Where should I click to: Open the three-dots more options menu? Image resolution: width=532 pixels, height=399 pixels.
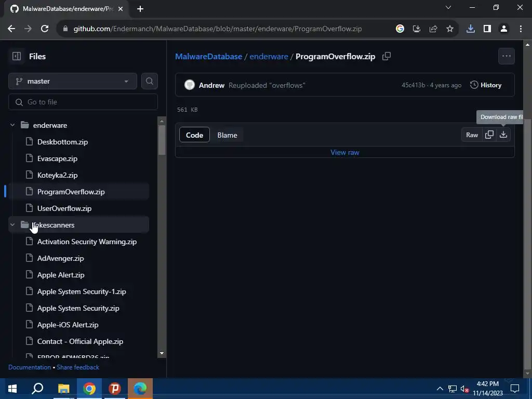click(x=506, y=56)
